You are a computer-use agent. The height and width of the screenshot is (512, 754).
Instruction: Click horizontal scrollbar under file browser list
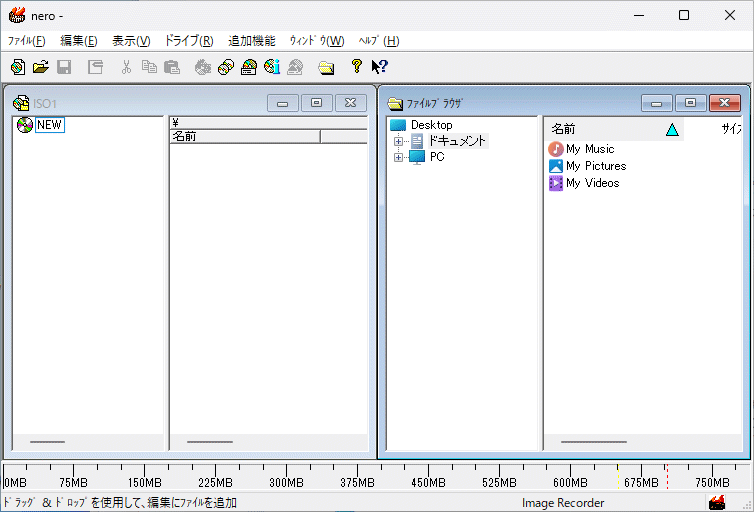[594, 441]
